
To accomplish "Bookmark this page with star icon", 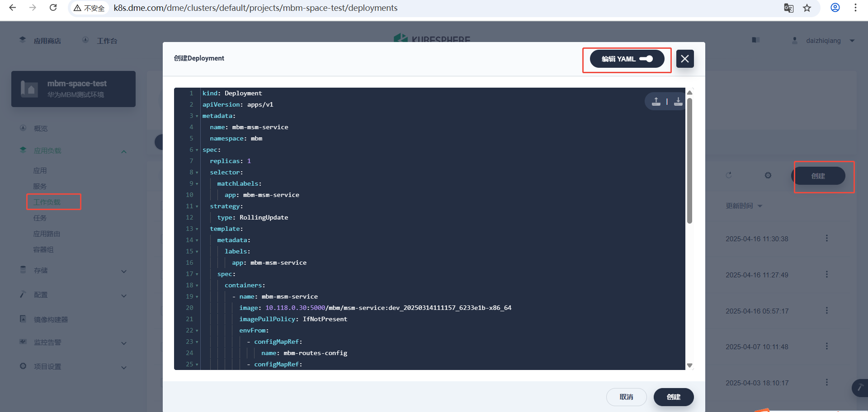I will tap(807, 8).
